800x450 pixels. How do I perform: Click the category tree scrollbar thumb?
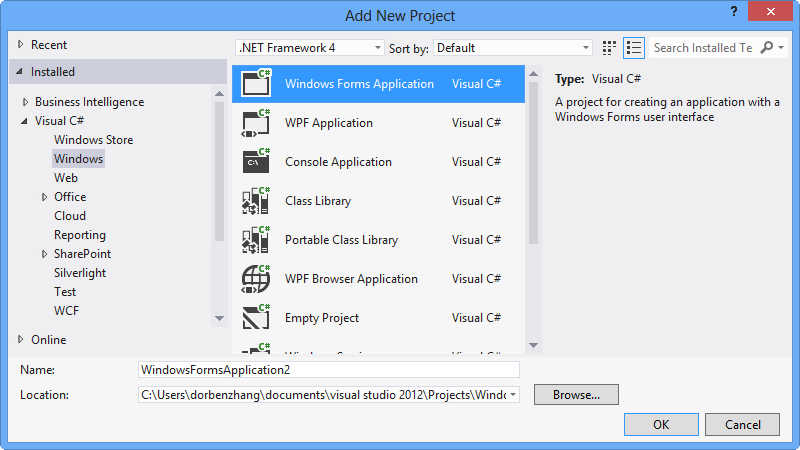pos(219,171)
